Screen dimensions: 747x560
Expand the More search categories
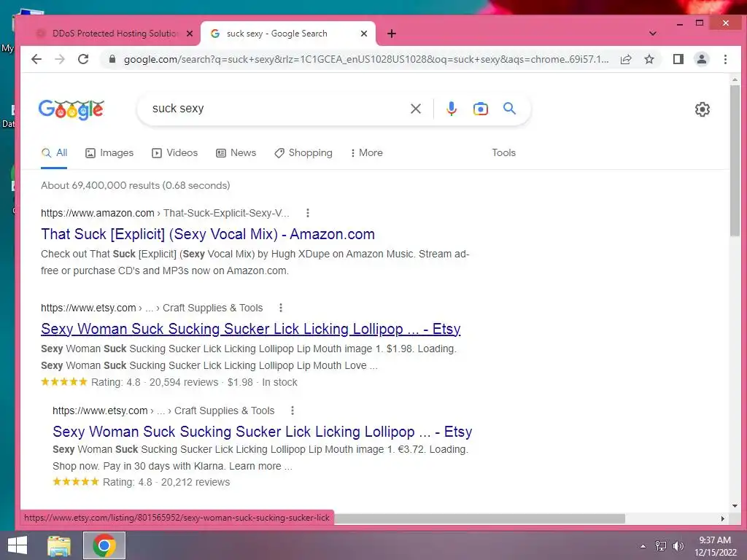pyautogui.click(x=367, y=153)
